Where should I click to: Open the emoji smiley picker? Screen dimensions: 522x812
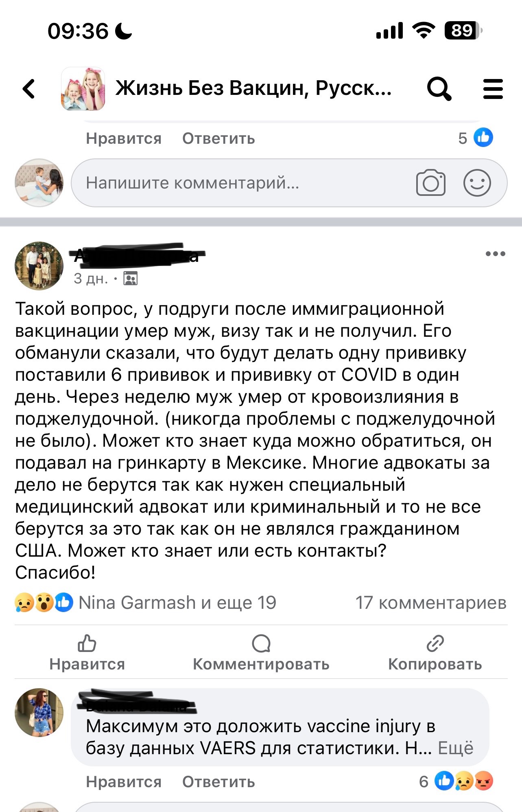[477, 183]
